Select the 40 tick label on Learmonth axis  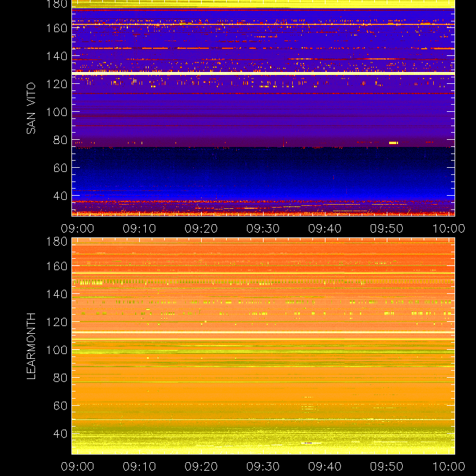click(x=61, y=434)
